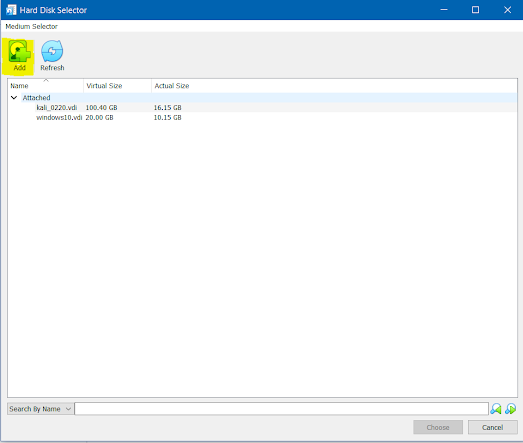Click the 100.40 GB virtual size value
The image size is (523, 443).
click(x=101, y=107)
